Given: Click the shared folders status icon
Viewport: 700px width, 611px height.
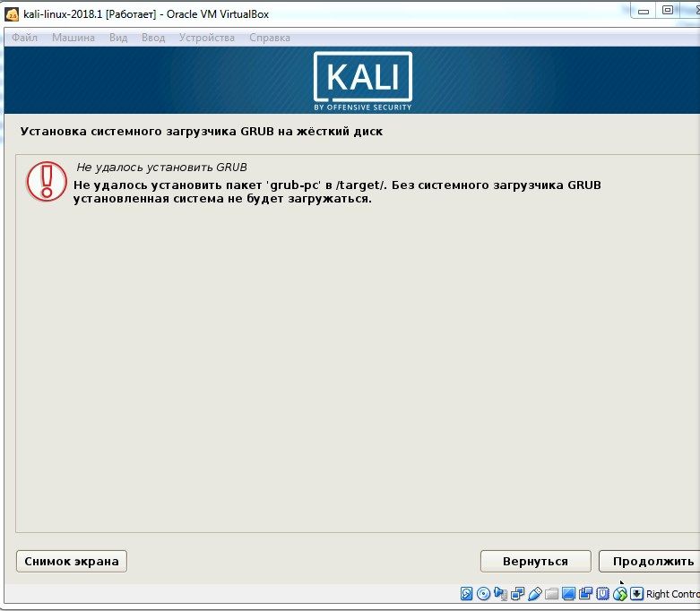Looking at the screenshot, I should (551, 594).
